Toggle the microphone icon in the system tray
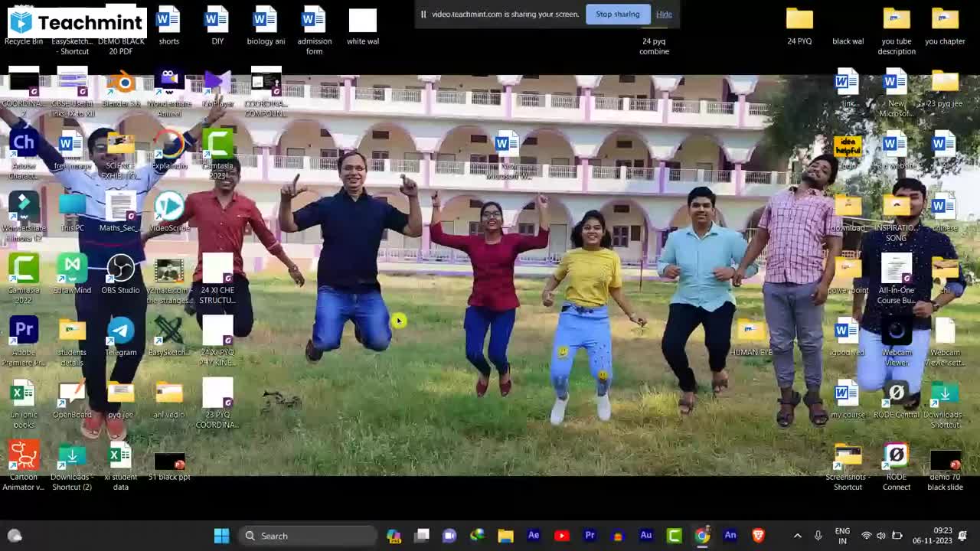The height and width of the screenshot is (551, 980). (818, 536)
